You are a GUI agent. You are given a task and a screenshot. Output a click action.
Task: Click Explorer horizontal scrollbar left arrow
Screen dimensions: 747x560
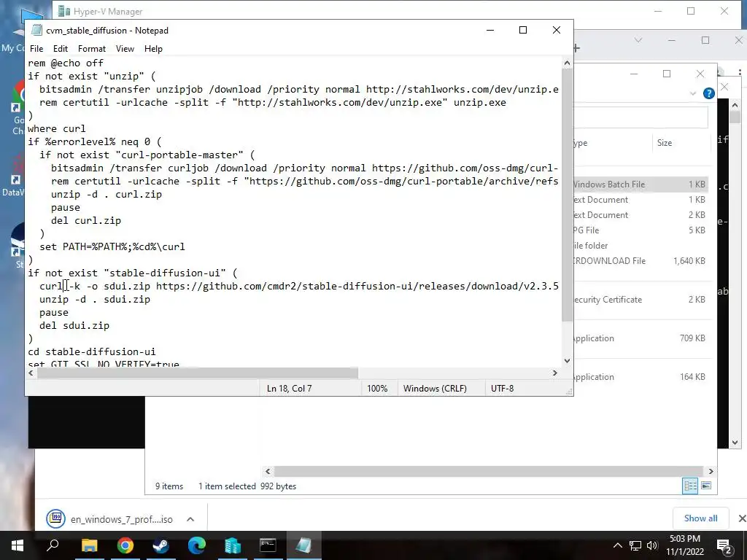click(268, 471)
